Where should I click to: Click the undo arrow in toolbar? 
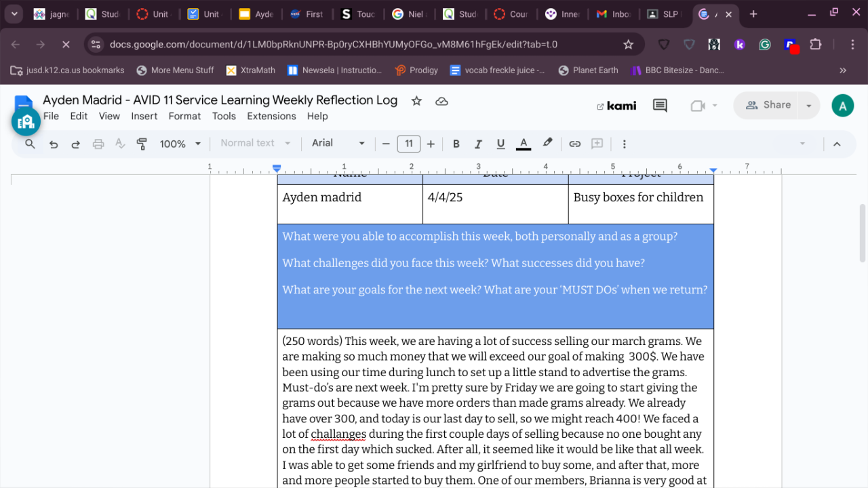(x=54, y=144)
